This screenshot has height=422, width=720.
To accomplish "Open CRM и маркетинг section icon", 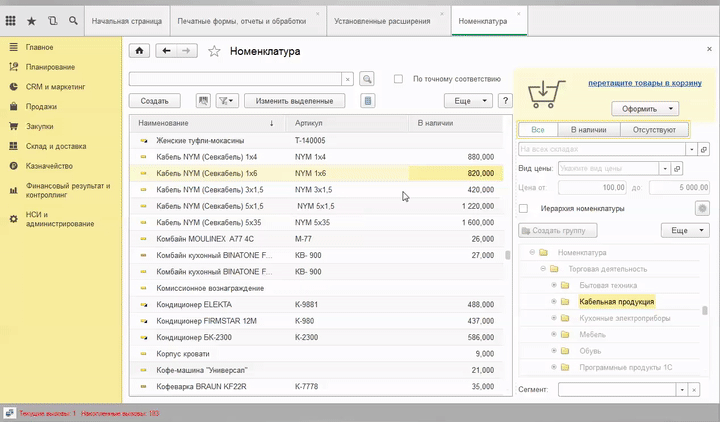I will point(13,86).
